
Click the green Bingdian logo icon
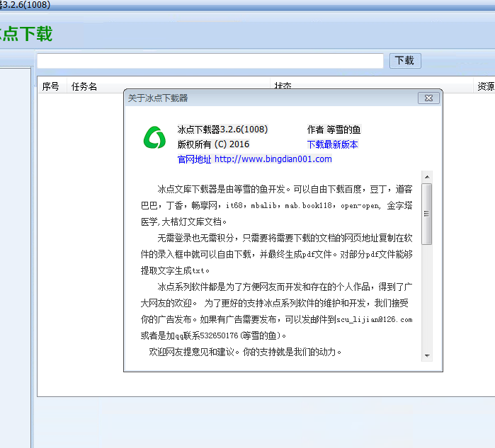coord(154,137)
